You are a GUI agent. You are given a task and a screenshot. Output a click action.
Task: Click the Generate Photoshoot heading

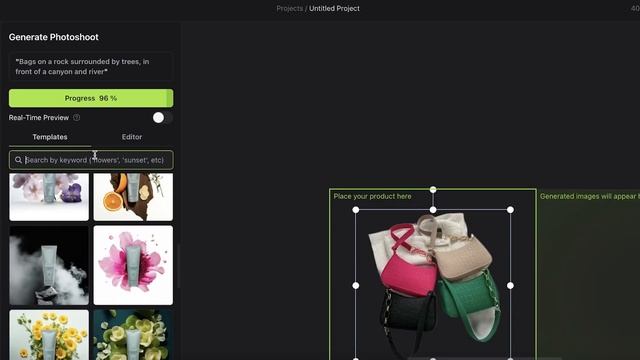[x=53, y=37]
